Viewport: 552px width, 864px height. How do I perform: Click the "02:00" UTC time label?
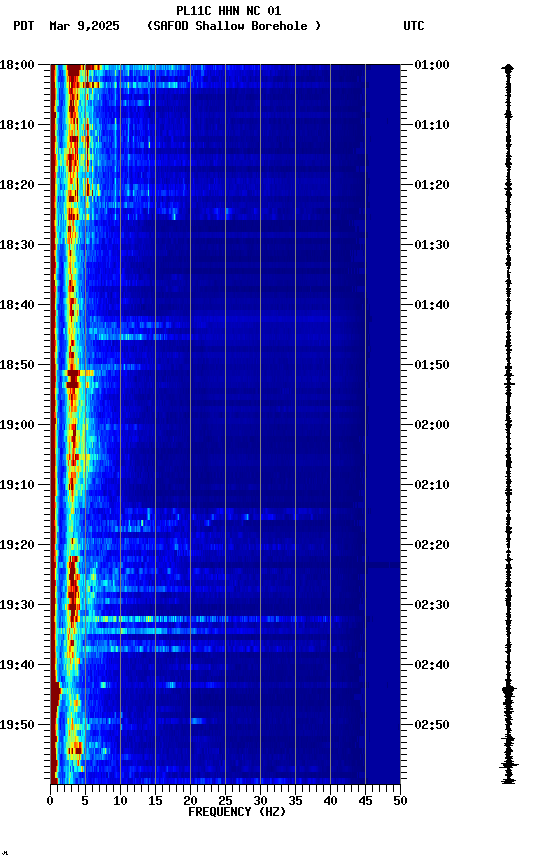(x=432, y=425)
